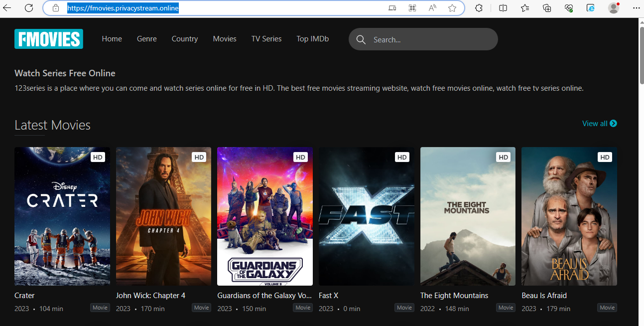Open the Fast X poster thumbnail
This screenshot has height=326, width=644.
coord(366,216)
